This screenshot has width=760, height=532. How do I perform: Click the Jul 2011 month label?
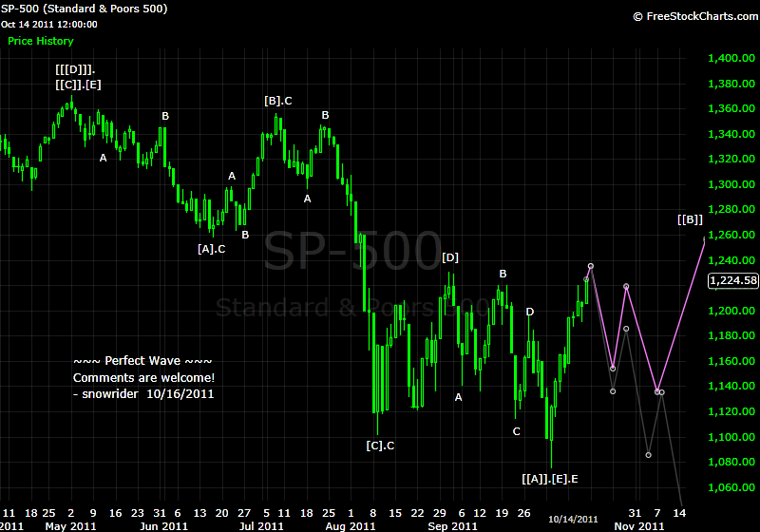click(261, 526)
